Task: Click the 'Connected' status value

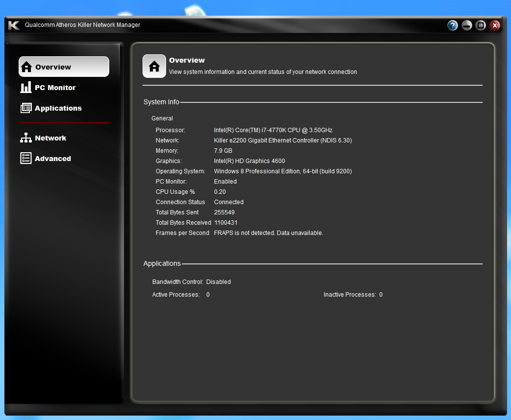Action: coord(228,202)
